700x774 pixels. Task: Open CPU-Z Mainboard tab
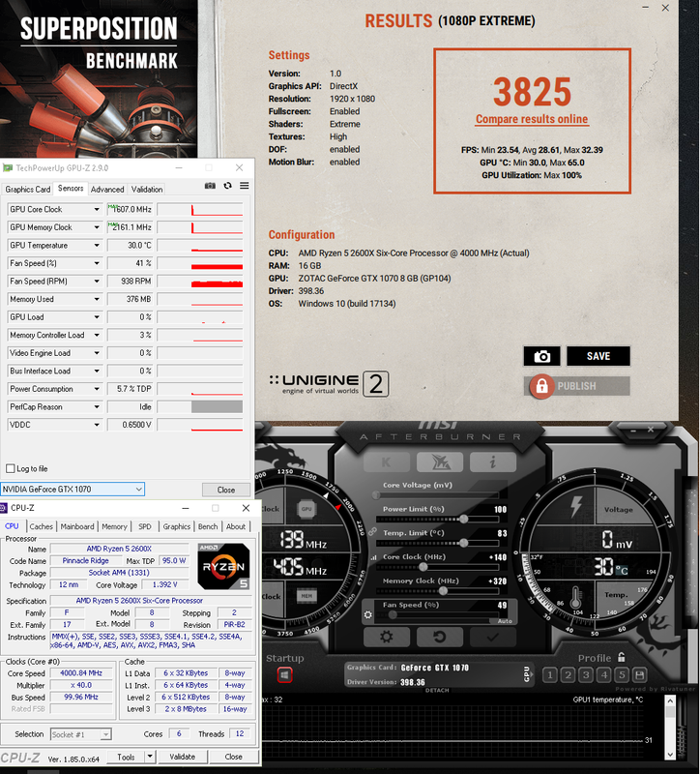click(x=77, y=526)
